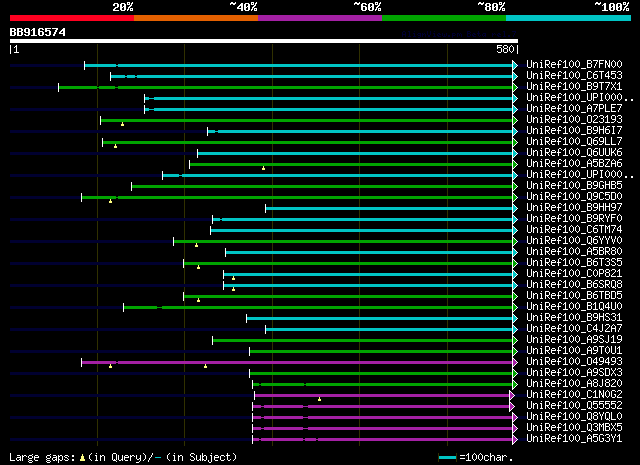Select the UniRef100_C6TM74 label
The width and height of the screenshot is (640, 465).
(x=574, y=229)
